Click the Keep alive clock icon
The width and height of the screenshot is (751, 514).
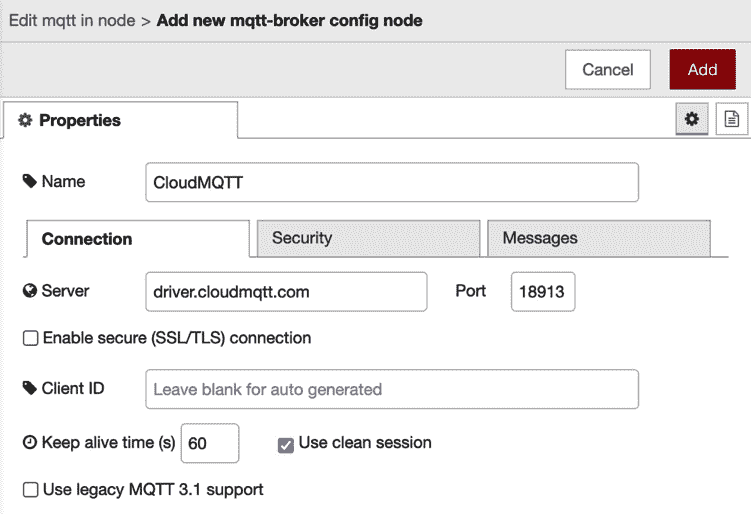coord(30,442)
